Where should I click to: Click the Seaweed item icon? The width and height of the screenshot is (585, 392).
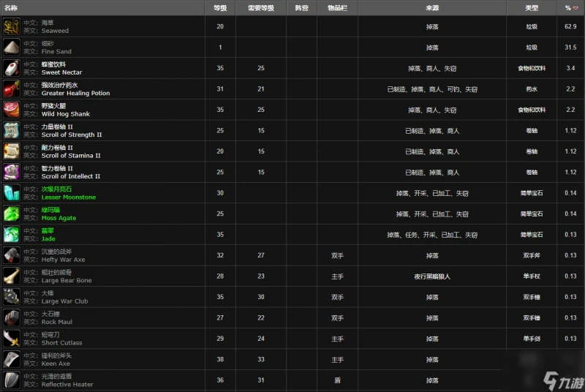[11, 27]
